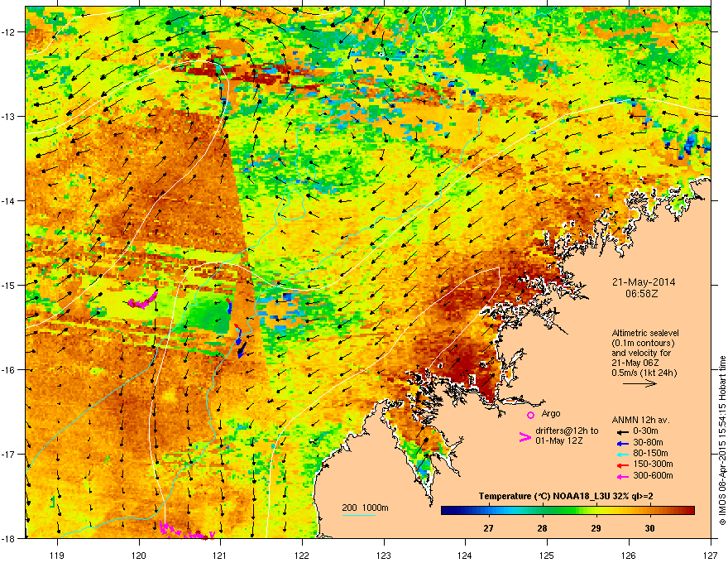This screenshot has height=563, width=728.
Task: Click the 123 longitude axis label
Action: point(384,555)
